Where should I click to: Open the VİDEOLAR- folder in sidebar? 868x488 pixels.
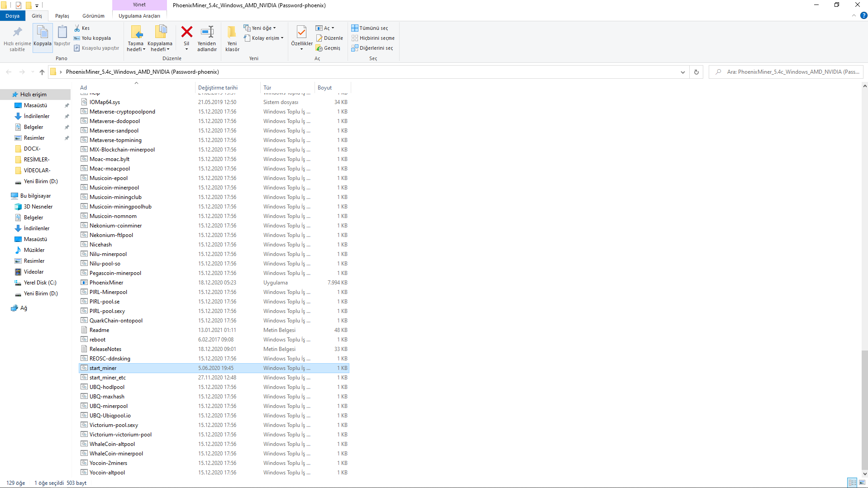point(37,171)
